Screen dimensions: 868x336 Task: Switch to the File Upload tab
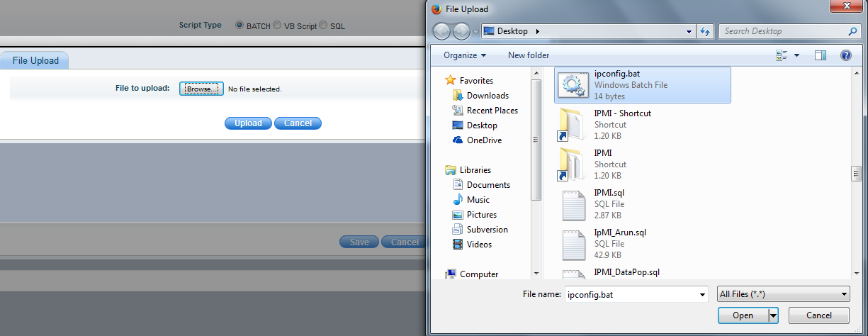[x=35, y=61]
